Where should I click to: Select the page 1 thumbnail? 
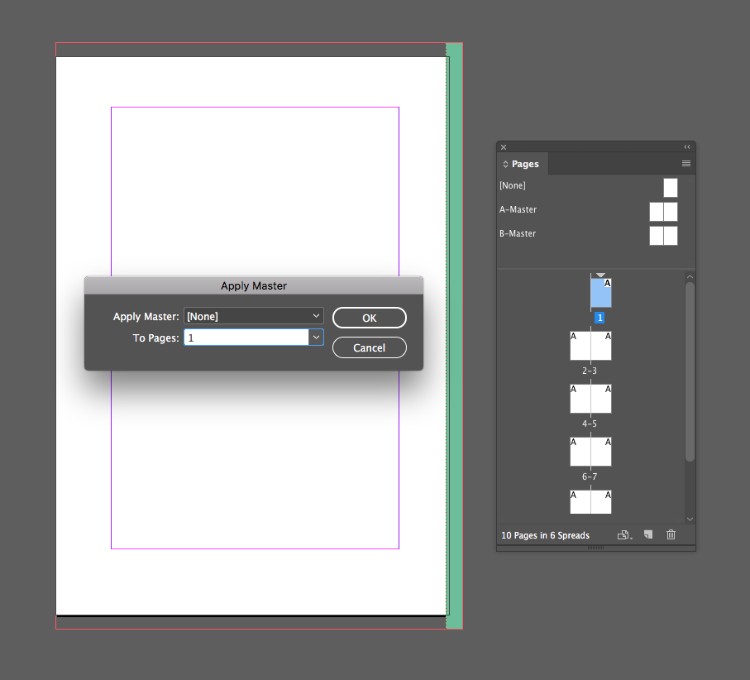[x=601, y=293]
